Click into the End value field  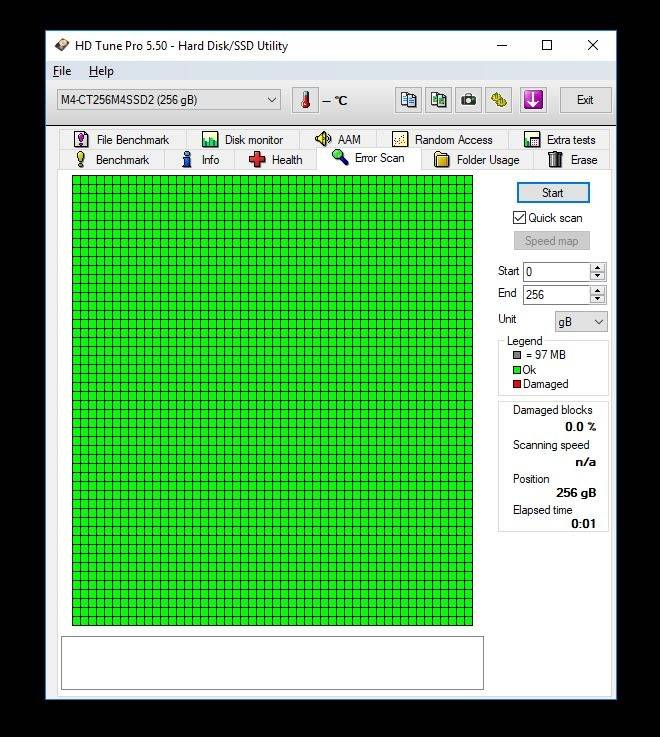coord(556,295)
